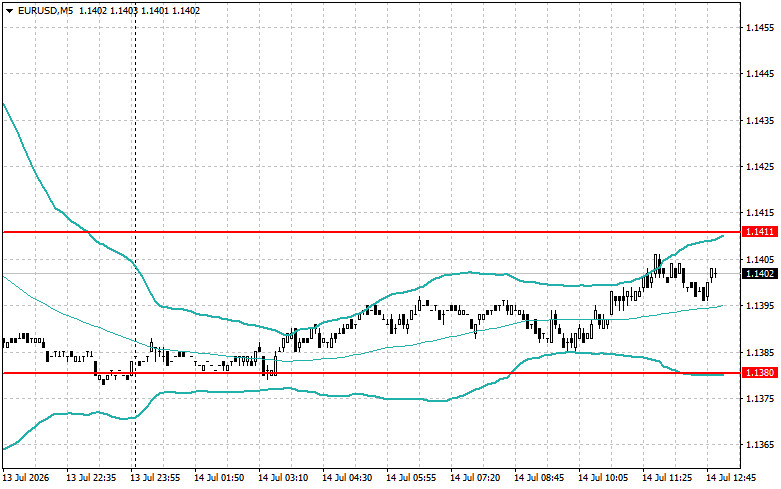Click the 1.1425 price scale label
The height and width of the screenshot is (489, 781).
point(760,166)
